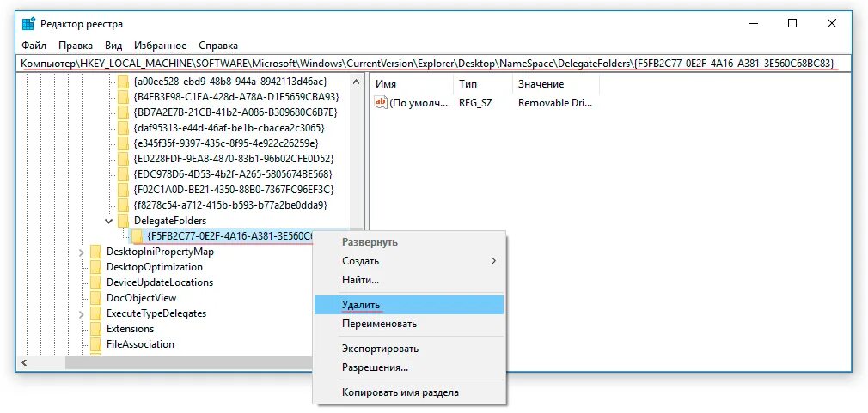Viewport: 868px width, 413px height.
Task: Select the DeviceUpdateLocations key name
Action: (160, 282)
